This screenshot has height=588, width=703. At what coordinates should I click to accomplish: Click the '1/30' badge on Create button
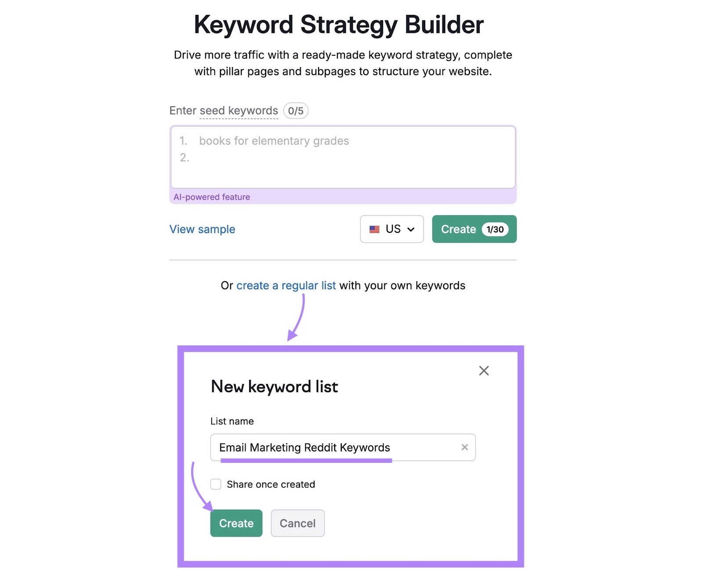496,229
